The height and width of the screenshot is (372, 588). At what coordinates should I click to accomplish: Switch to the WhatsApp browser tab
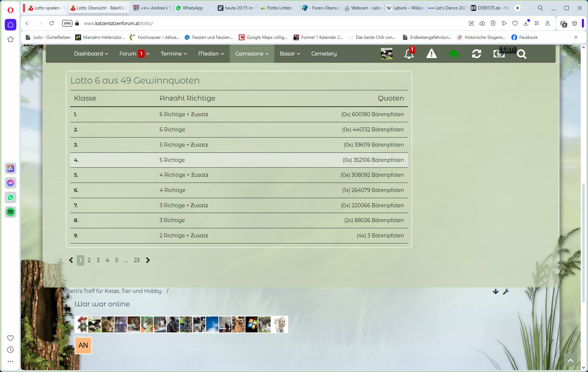[x=193, y=8]
